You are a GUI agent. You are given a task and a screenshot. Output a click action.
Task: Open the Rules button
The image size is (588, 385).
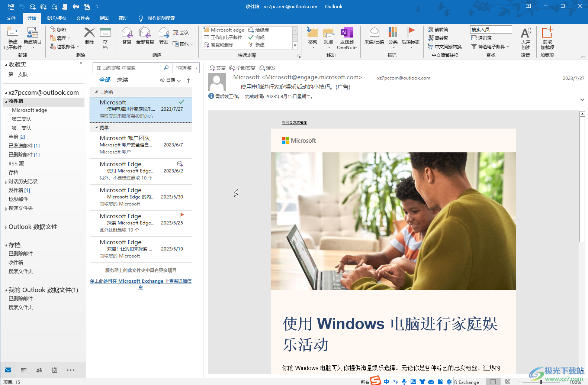[x=328, y=38]
